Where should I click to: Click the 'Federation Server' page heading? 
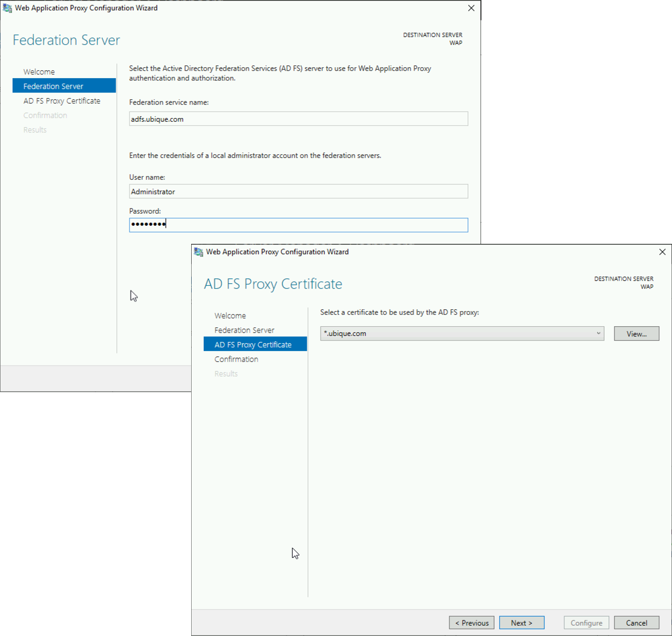67,40
